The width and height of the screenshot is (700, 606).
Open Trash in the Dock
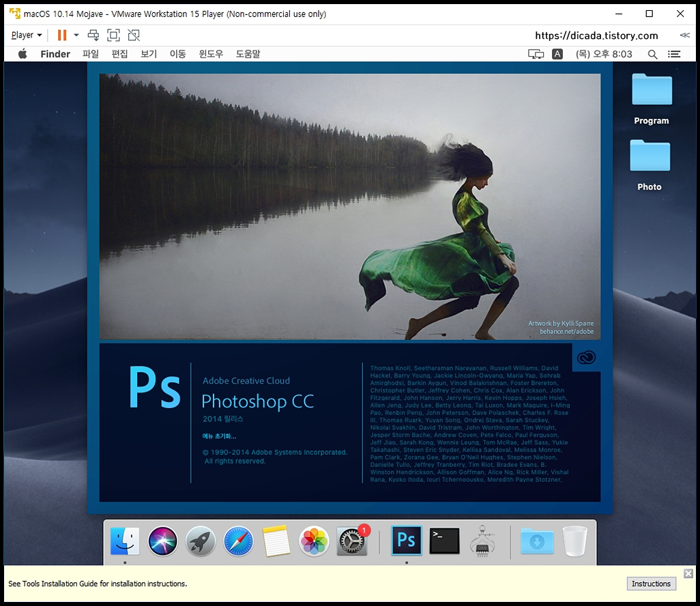click(x=575, y=540)
